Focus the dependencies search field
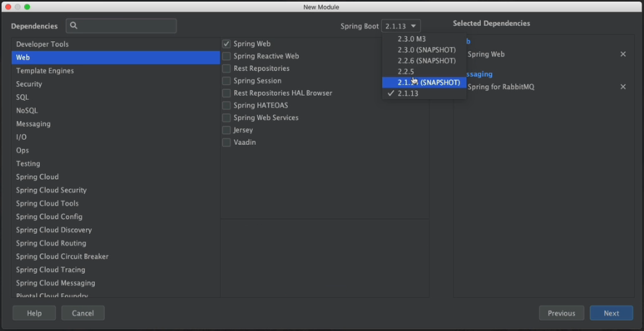644x331 pixels. click(127, 26)
